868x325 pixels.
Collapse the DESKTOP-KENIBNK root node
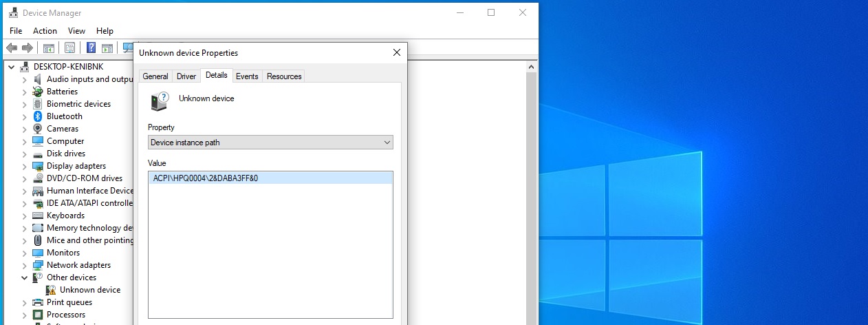point(11,67)
